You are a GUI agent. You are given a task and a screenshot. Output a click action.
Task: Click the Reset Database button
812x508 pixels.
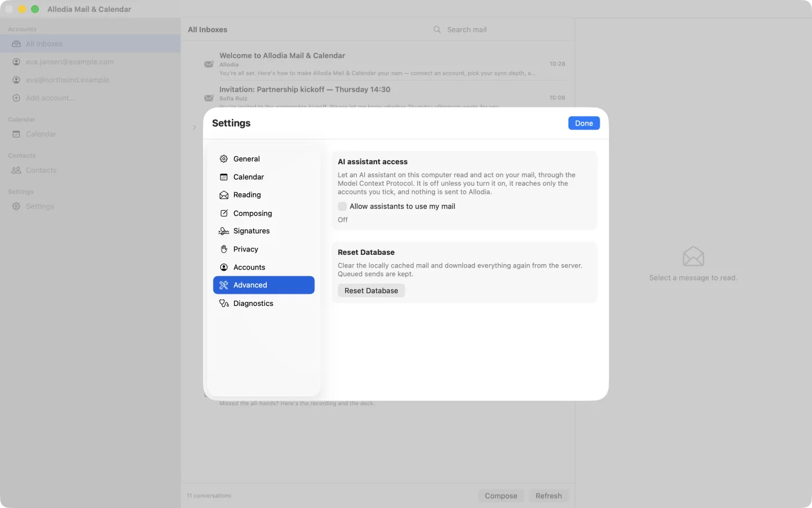click(x=371, y=290)
